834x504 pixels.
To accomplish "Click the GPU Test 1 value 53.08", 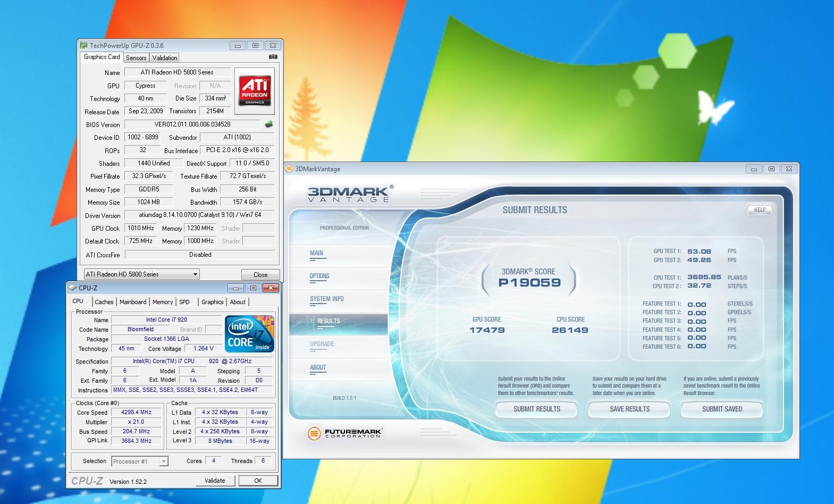I will (699, 251).
